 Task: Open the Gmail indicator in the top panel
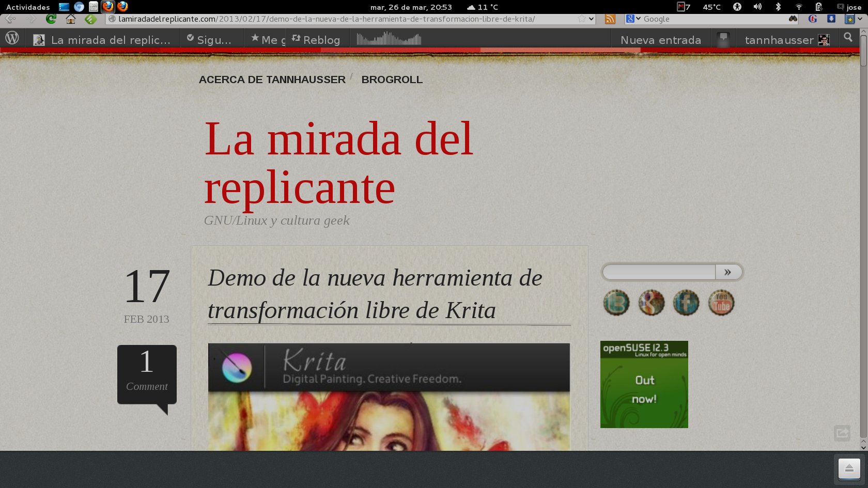tap(684, 7)
